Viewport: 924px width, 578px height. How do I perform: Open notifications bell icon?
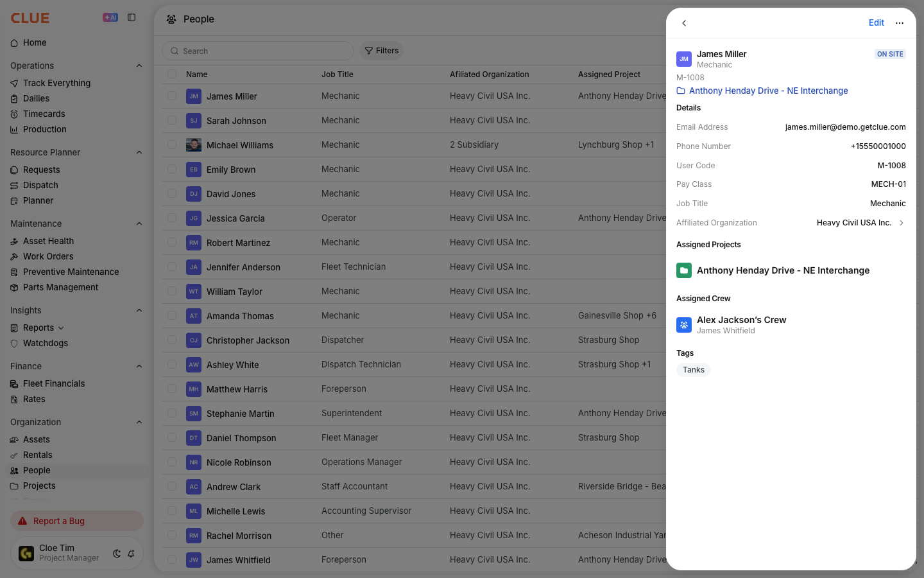(x=131, y=554)
